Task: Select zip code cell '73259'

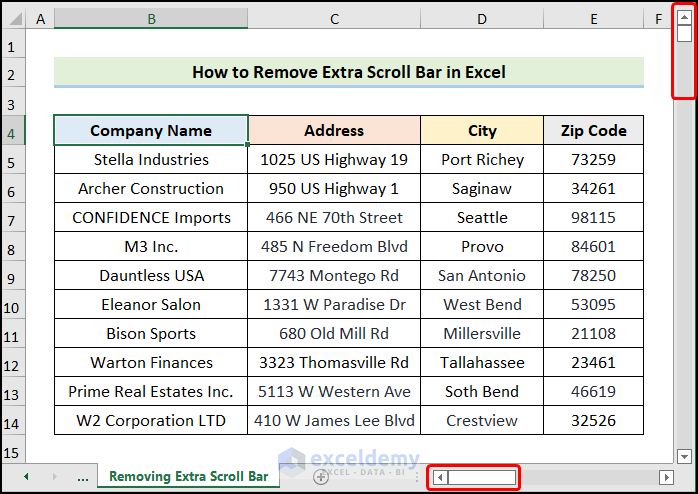Action: 594,159
